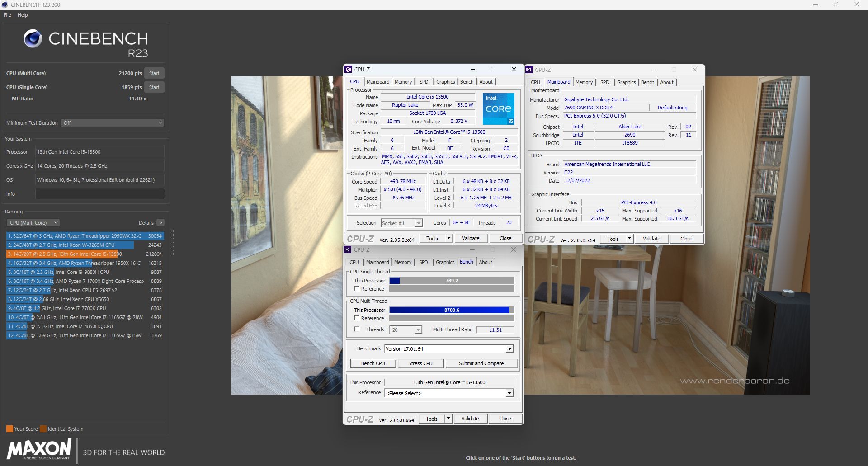
Task: Click the Bench CPU button
Action: coord(373,363)
